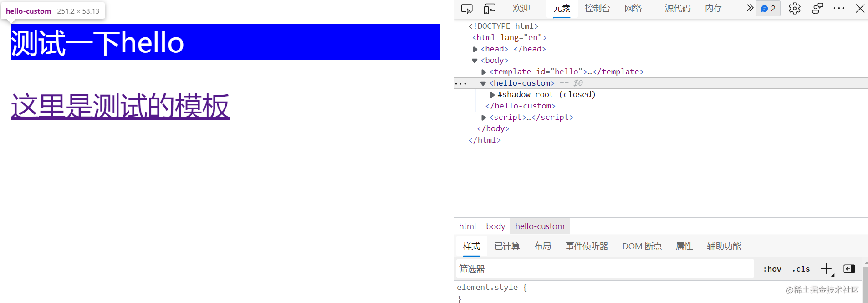Image resolution: width=868 pixels, height=303 pixels.
Task: Show more tabs with double chevron
Action: pyautogui.click(x=750, y=8)
